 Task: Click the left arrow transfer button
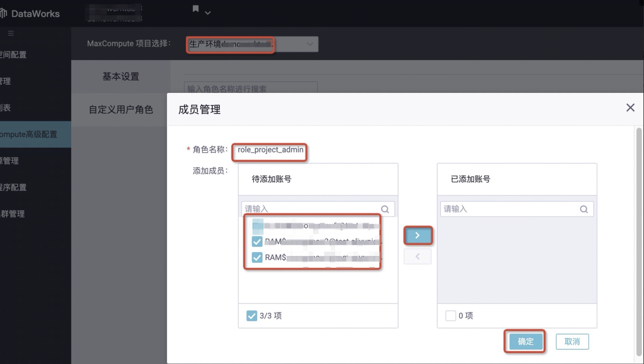[x=417, y=257]
